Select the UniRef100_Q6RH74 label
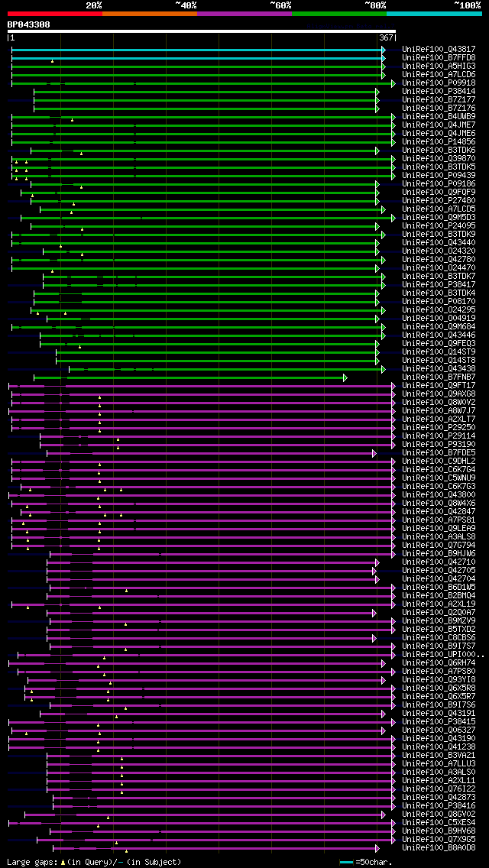The image size is (489, 868). 439,663
